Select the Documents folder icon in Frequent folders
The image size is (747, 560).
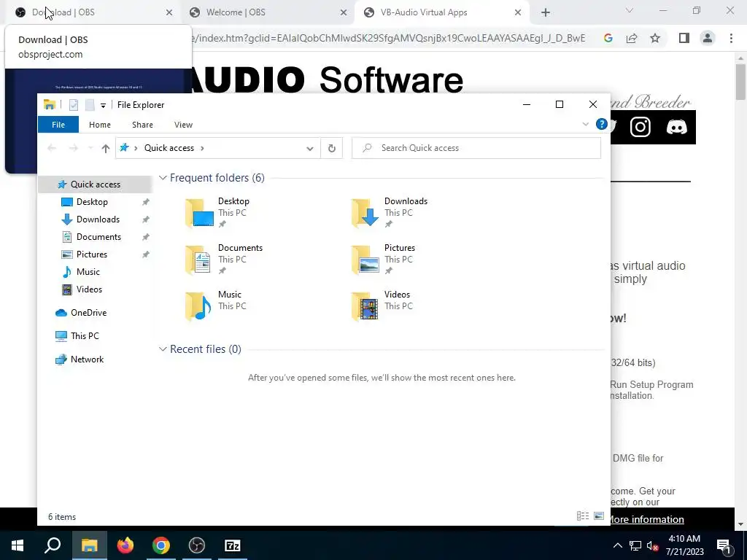coord(198,260)
